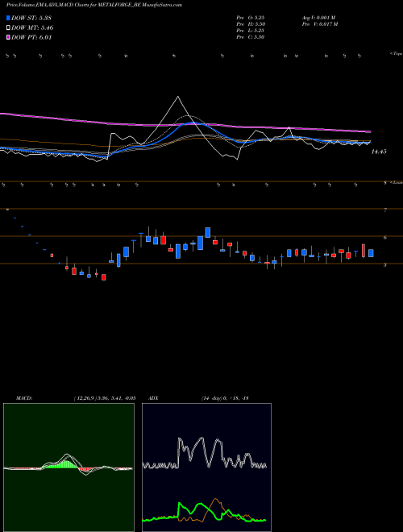
Task: Open the ADX indicator chart panel
Action: [206, 468]
